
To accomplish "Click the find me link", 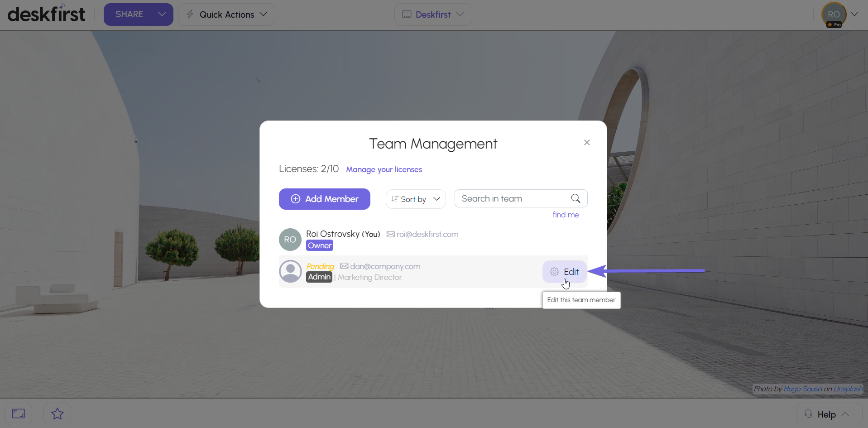I will 566,215.
